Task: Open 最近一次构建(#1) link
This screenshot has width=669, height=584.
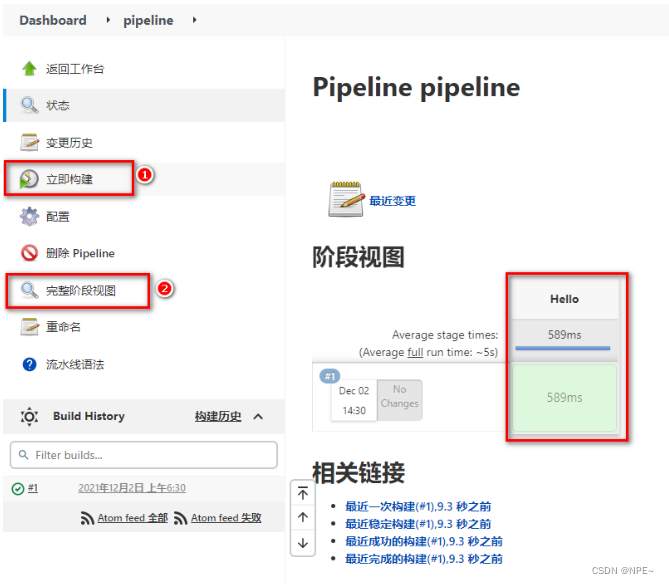Action: [418, 506]
